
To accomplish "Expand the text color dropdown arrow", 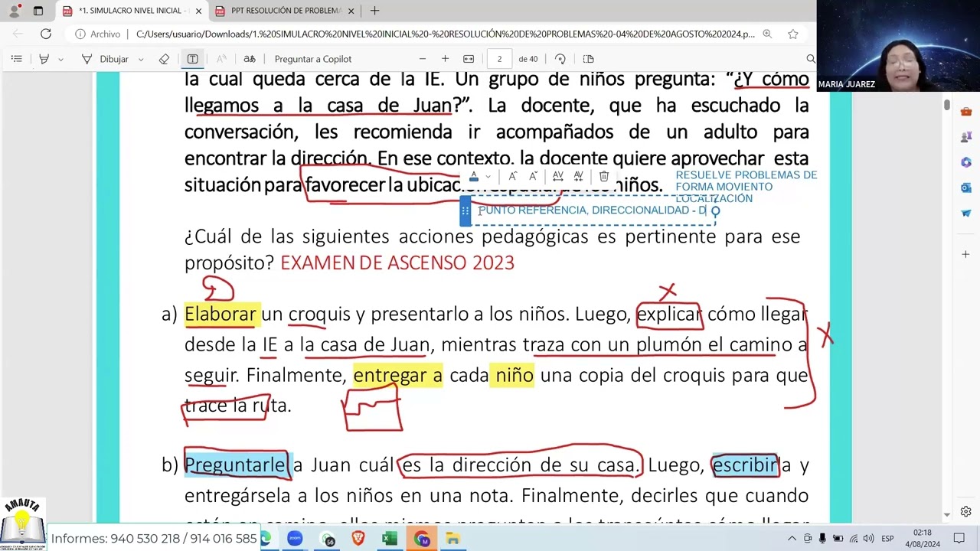I will click(488, 177).
